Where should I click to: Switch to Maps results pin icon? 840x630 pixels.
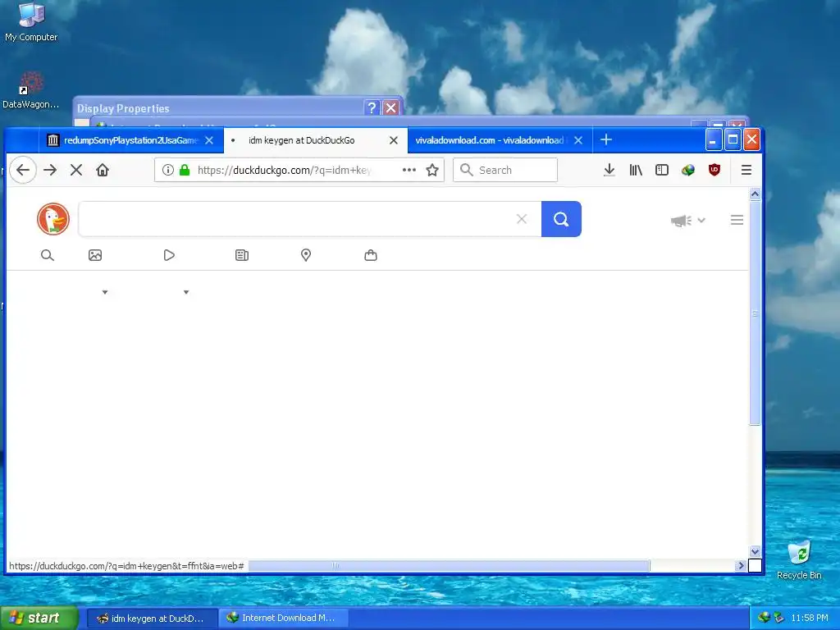pos(306,255)
